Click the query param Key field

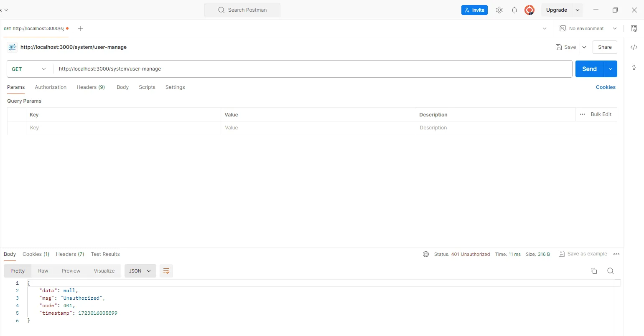pos(123,128)
